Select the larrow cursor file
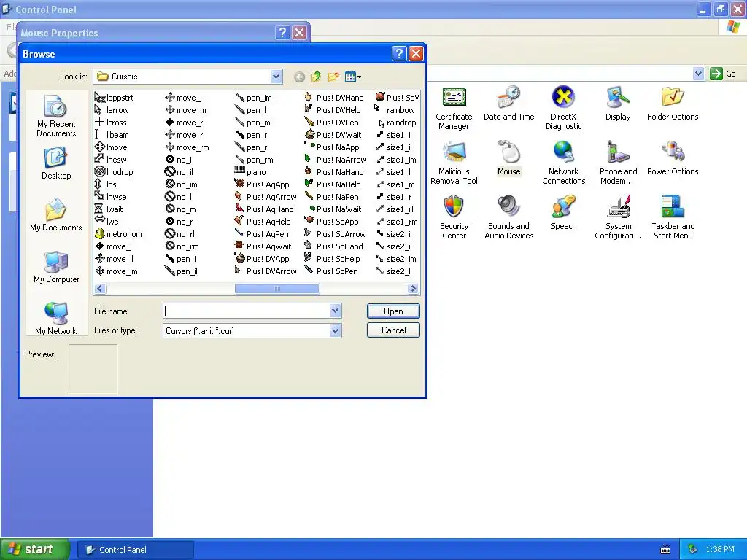 click(x=112, y=110)
